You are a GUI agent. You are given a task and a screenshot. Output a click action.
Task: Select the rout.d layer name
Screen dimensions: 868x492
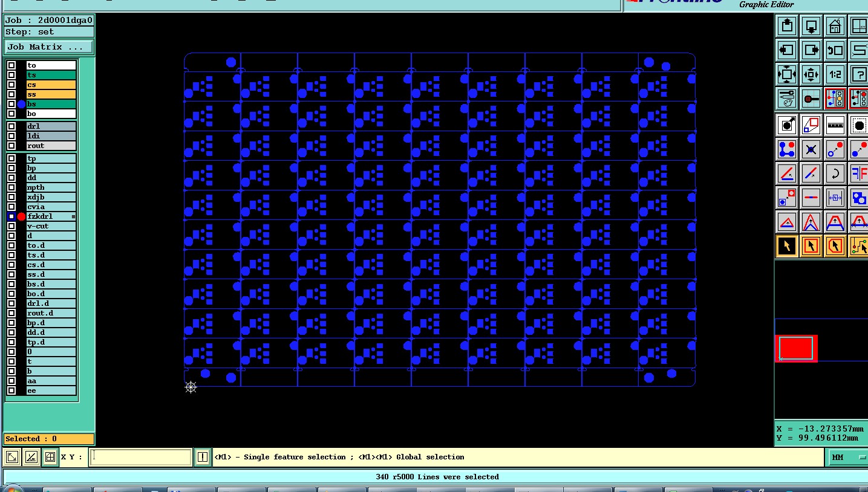tap(51, 313)
